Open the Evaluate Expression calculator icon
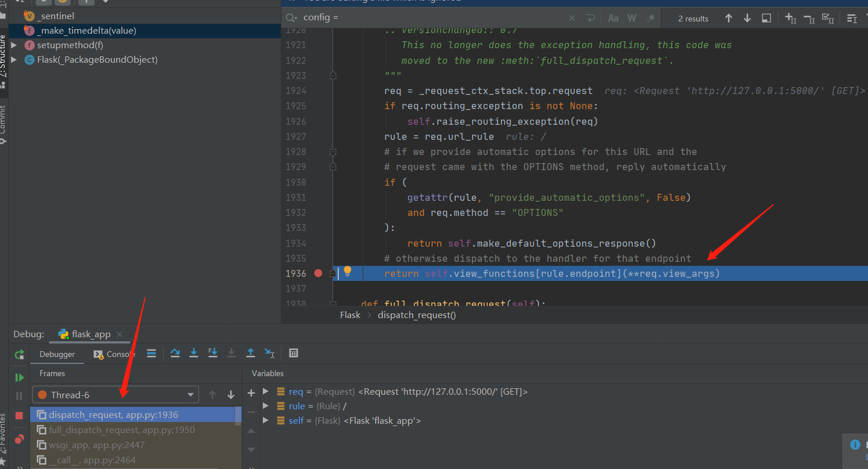 pyautogui.click(x=294, y=353)
